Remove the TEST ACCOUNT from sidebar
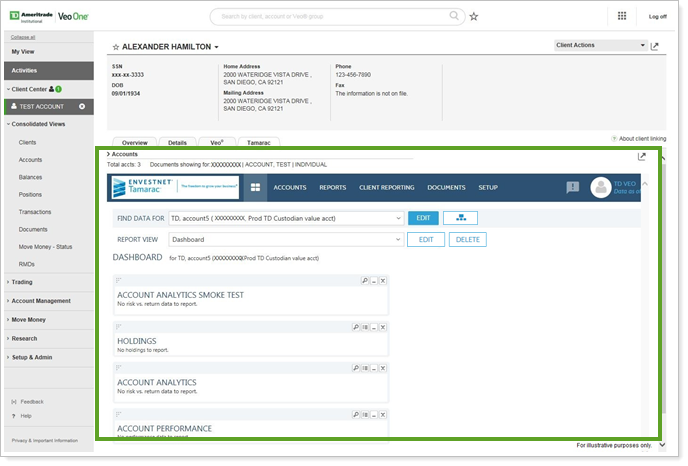The height and width of the screenshot is (466, 688). click(x=82, y=106)
